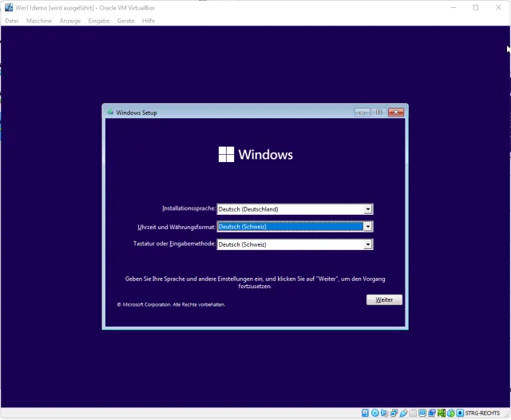Select the keyboard Deutsch (Schweiz) combo box
Image resolution: width=511 pixels, height=420 pixels.
pos(295,244)
